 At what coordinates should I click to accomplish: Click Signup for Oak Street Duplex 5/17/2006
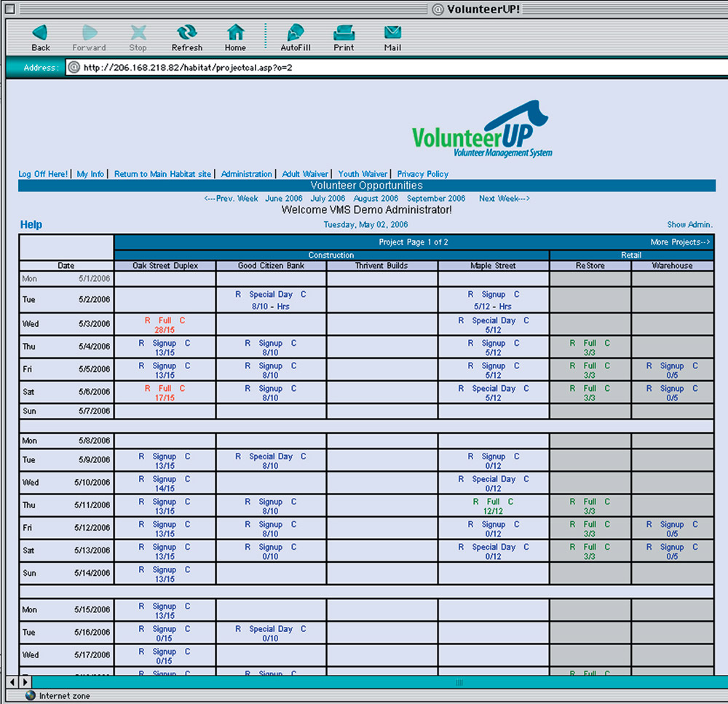pos(165,652)
